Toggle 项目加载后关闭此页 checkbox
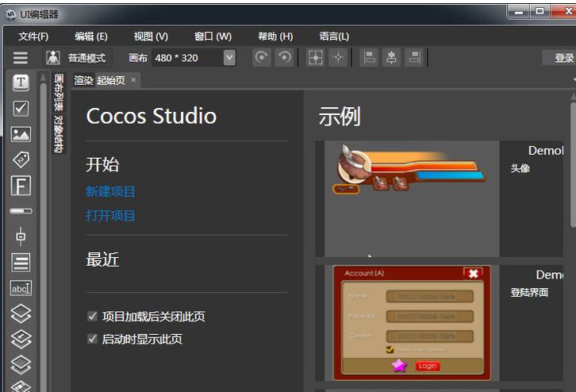 [92, 317]
